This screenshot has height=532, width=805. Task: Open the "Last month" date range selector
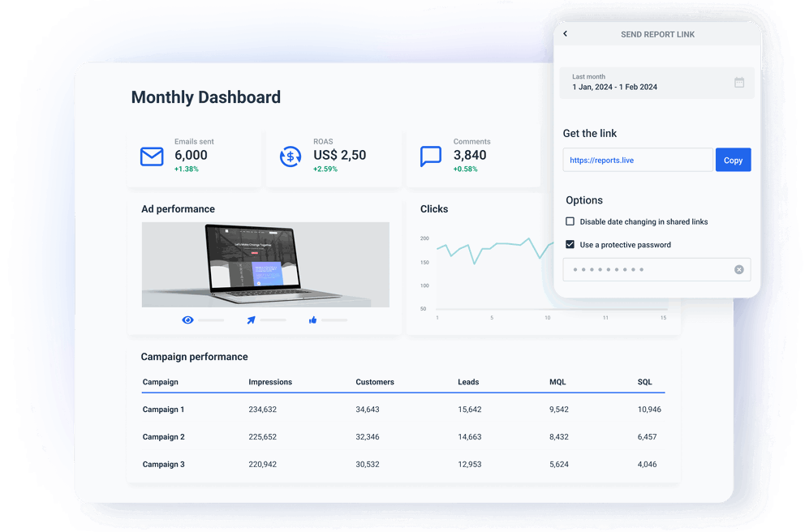656,82
